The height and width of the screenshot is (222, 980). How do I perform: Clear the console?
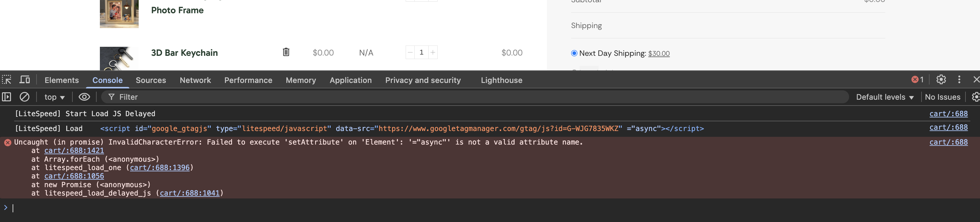24,97
